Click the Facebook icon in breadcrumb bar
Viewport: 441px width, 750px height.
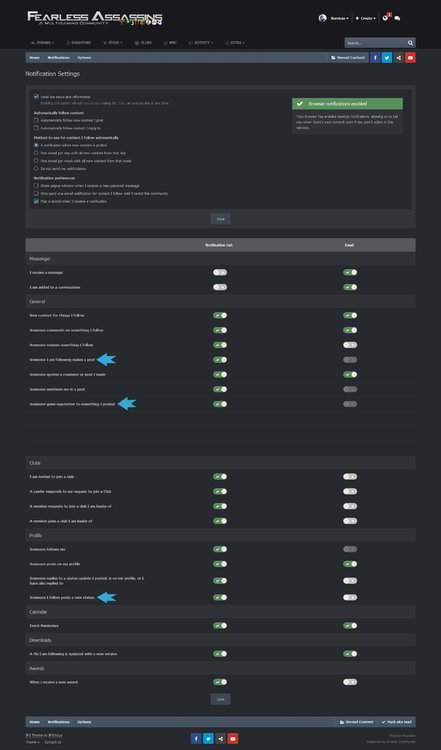click(375, 57)
